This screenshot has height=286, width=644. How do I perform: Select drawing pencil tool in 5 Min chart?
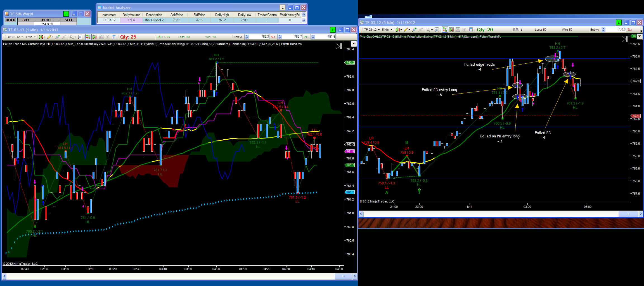point(406,30)
